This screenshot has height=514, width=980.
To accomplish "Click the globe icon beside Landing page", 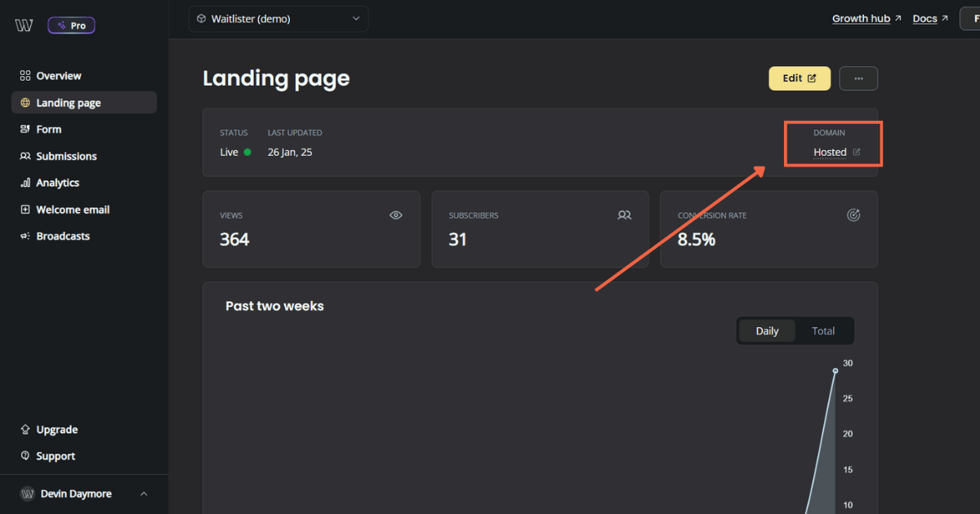I will point(24,102).
